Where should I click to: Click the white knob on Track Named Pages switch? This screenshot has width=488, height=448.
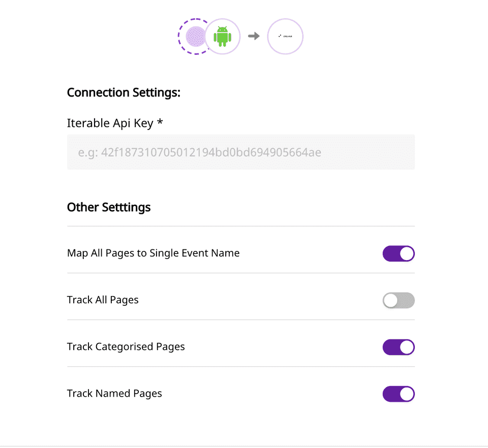tap(407, 394)
